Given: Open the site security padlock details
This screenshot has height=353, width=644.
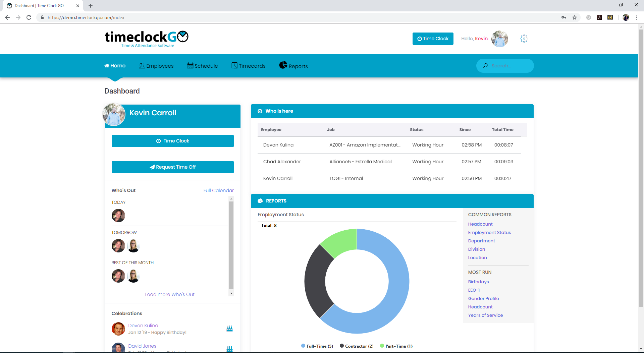Looking at the screenshot, I should [x=42, y=17].
